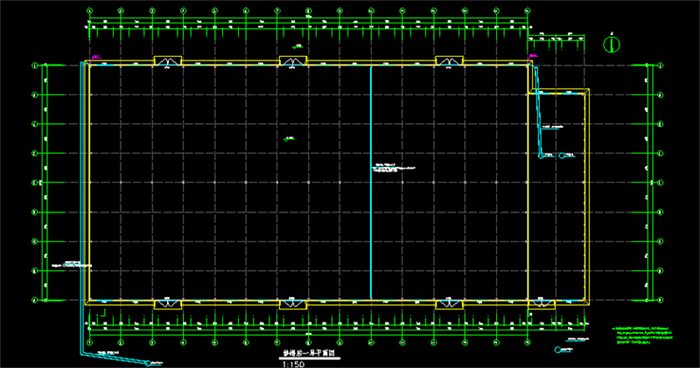Select the yellow door block on annex bottom wall
Screen dimensions: 700x368
point(542,305)
